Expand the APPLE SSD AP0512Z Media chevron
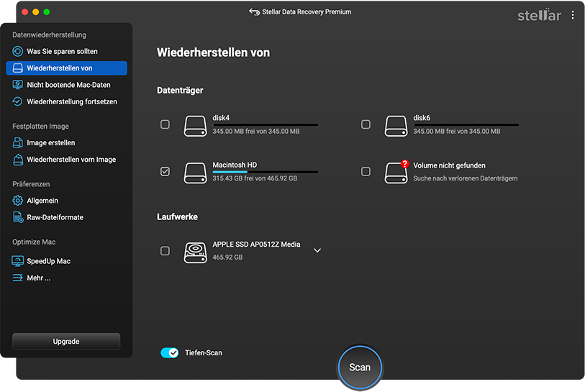The image size is (585, 392). pyautogui.click(x=317, y=250)
